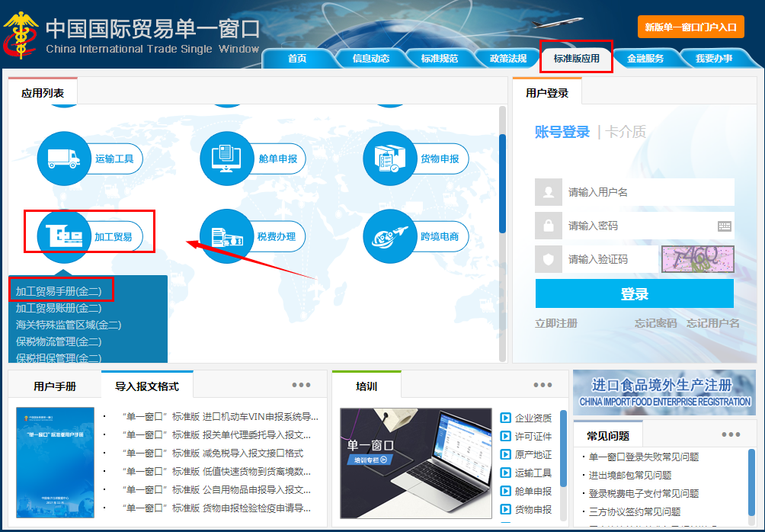
Task: Click the 请输入用户名 username field
Action: click(x=648, y=192)
